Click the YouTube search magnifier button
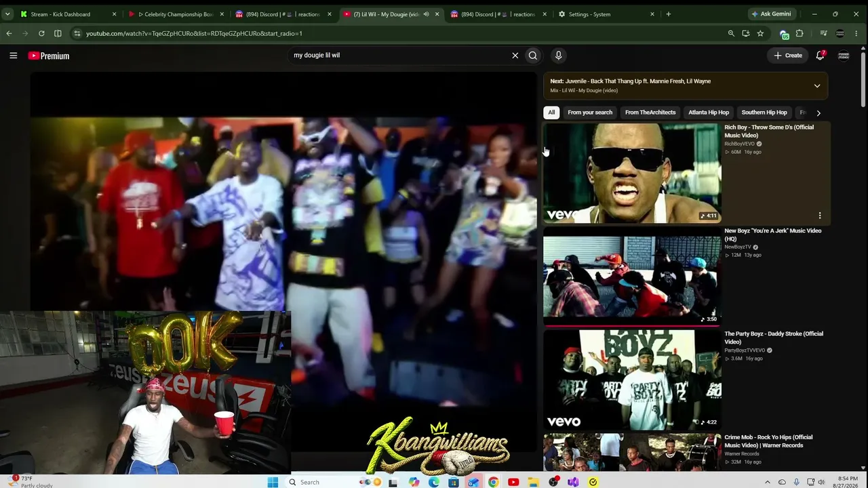Image resolution: width=868 pixels, height=488 pixels. [x=533, y=56]
